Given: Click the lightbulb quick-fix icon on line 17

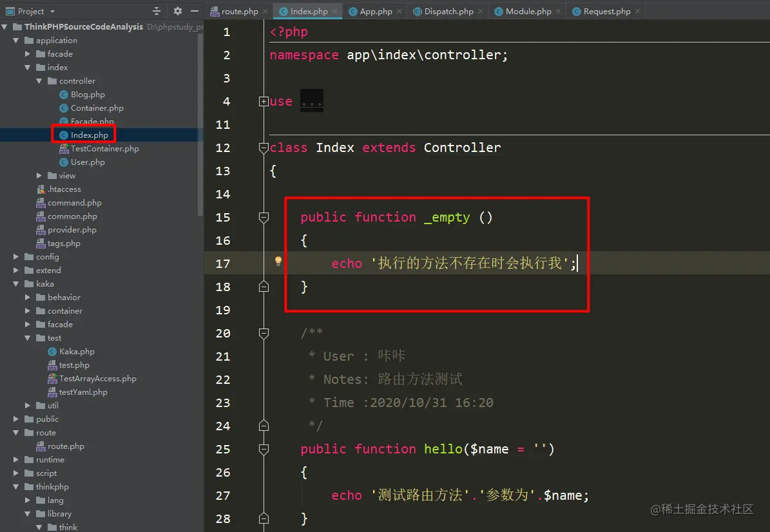Looking at the screenshot, I should click(278, 261).
